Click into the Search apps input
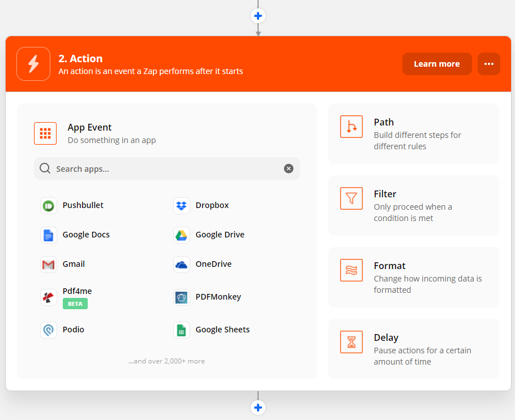The width and height of the screenshot is (515, 420). coord(164,168)
